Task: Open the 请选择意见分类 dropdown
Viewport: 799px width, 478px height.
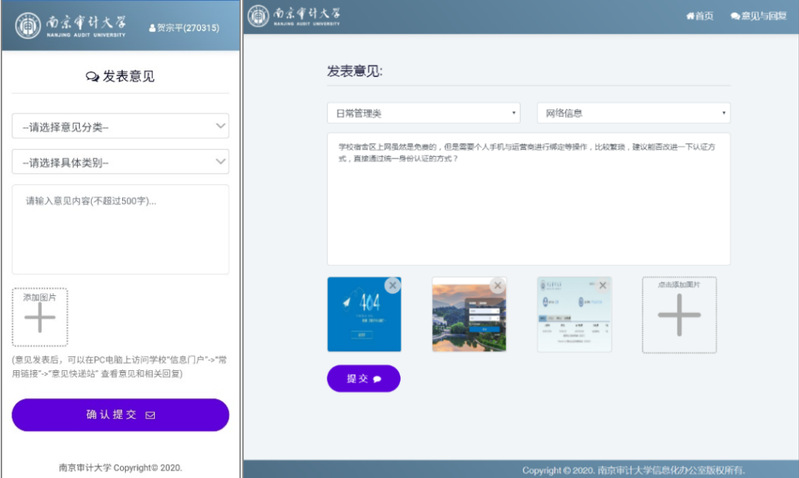Action: [x=120, y=126]
